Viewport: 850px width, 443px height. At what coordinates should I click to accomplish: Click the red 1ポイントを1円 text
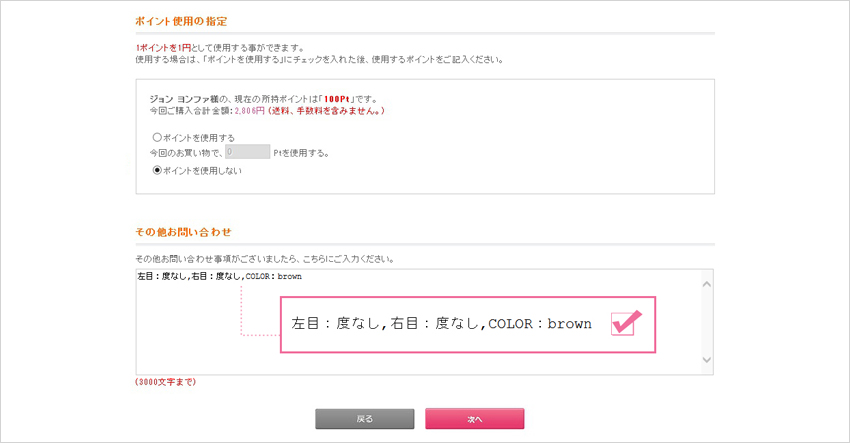163,48
